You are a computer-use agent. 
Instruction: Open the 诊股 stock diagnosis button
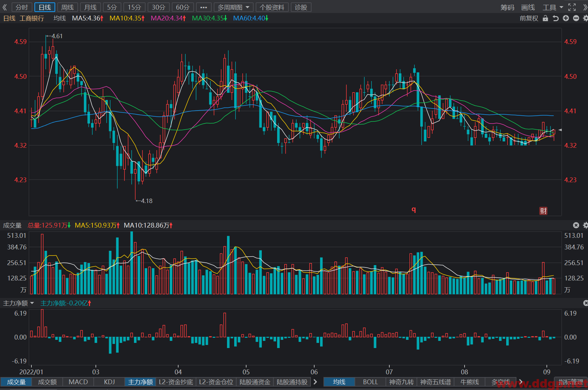pyautogui.click(x=301, y=7)
